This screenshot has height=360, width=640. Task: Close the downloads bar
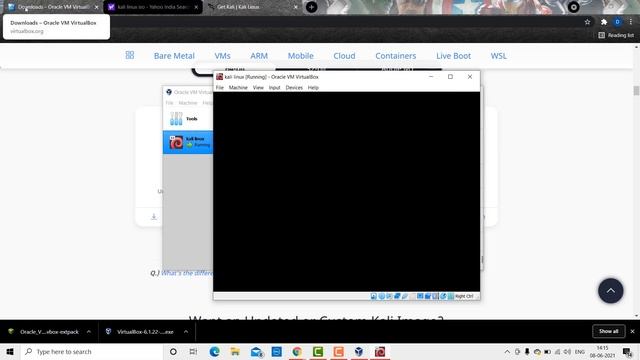pos(632,331)
